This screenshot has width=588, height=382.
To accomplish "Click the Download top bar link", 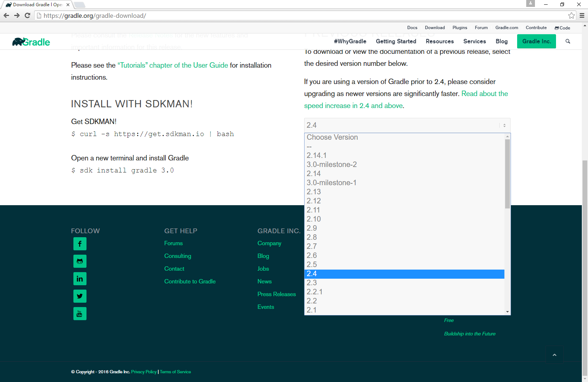I will pos(435,28).
